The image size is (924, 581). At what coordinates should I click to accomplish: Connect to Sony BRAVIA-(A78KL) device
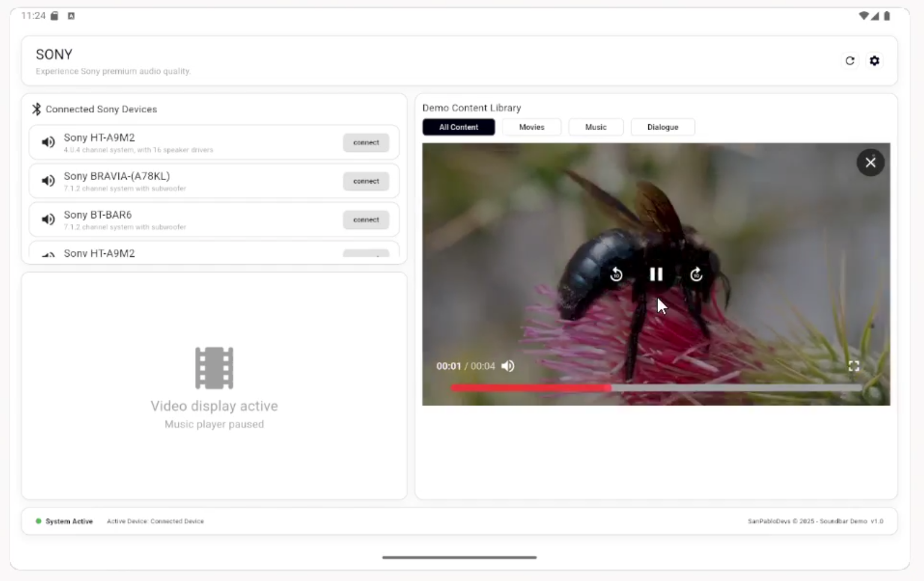pyautogui.click(x=366, y=181)
